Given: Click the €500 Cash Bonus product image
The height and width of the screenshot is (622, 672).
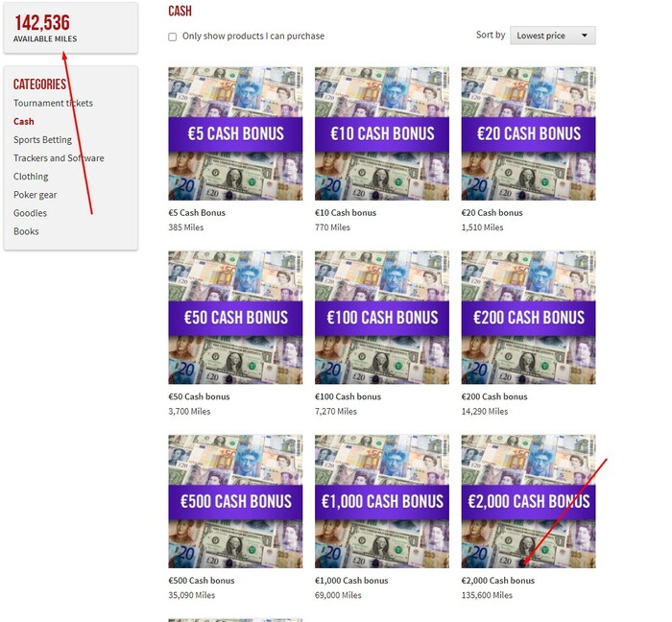Looking at the screenshot, I should click(235, 502).
